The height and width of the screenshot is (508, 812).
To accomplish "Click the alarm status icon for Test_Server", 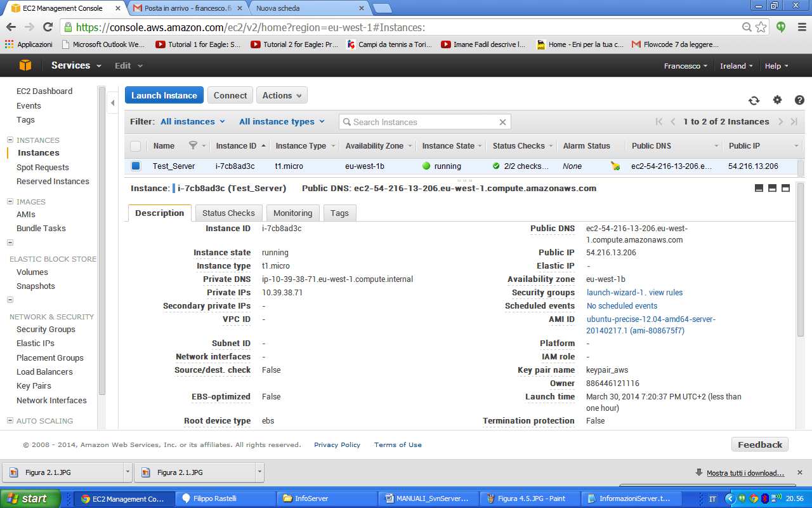I will 615,166.
